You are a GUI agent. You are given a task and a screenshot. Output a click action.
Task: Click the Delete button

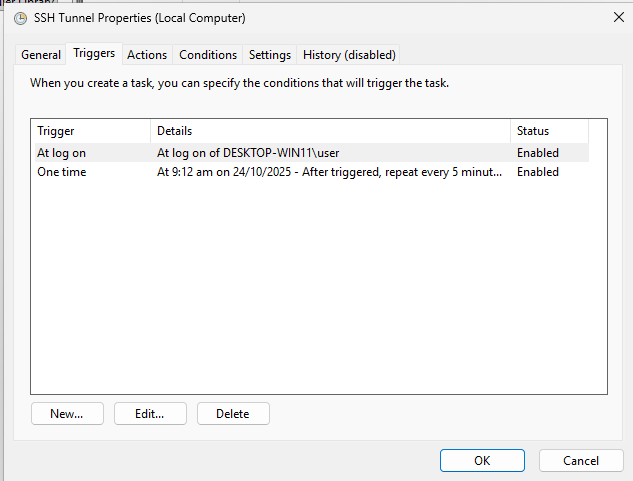click(x=233, y=413)
